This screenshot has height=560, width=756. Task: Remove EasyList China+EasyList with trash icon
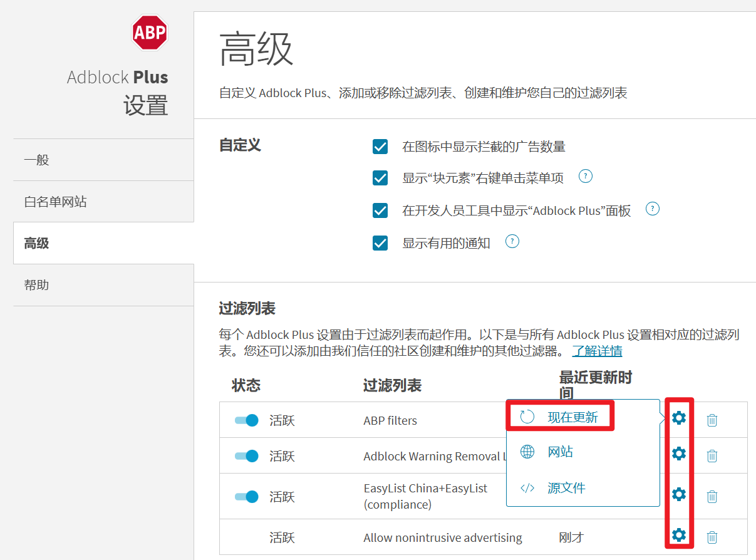click(x=712, y=497)
